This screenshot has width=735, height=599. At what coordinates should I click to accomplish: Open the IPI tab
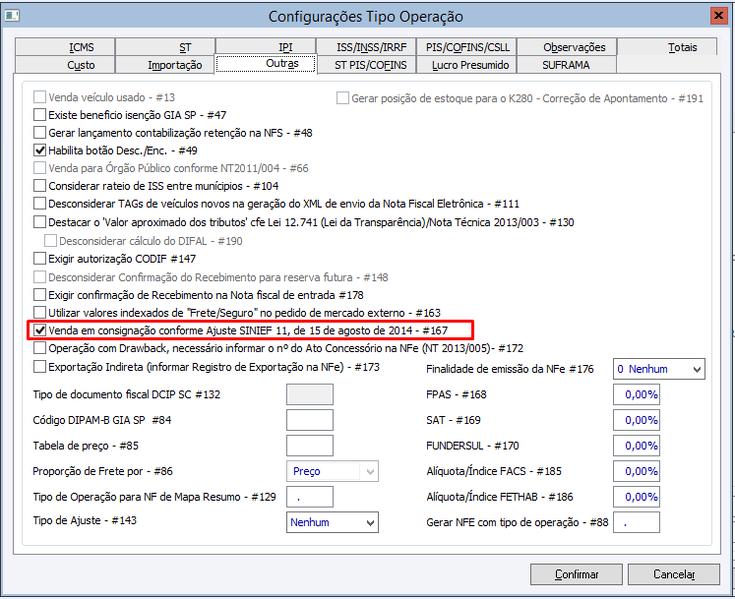tap(266, 47)
